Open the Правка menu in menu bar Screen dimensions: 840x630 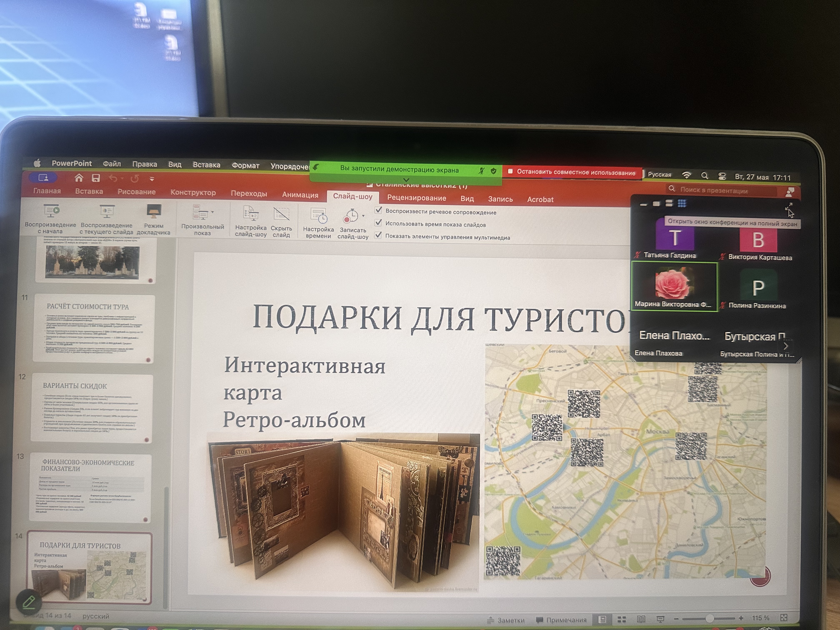[144, 164]
